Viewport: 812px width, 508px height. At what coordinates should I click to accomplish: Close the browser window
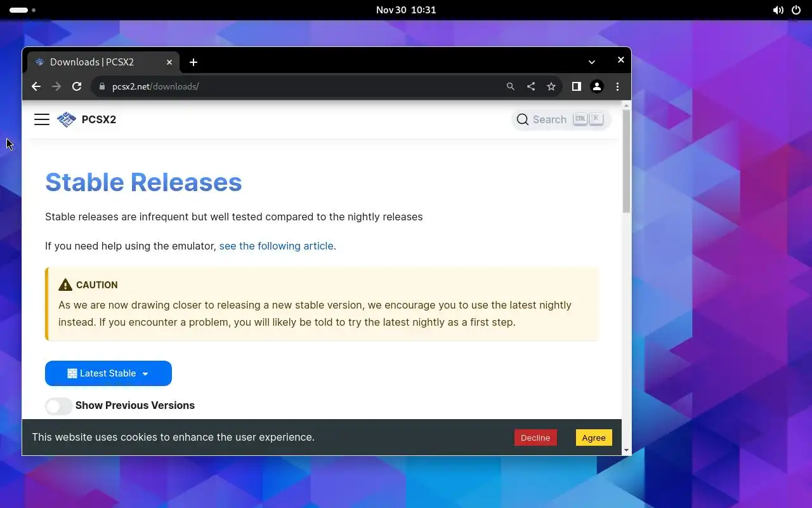point(621,60)
